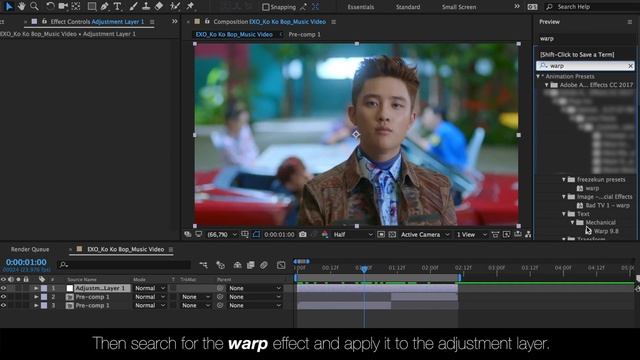640x360 pixels.
Task: Select the Zoom magnifier tool
Action: (34, 6)
